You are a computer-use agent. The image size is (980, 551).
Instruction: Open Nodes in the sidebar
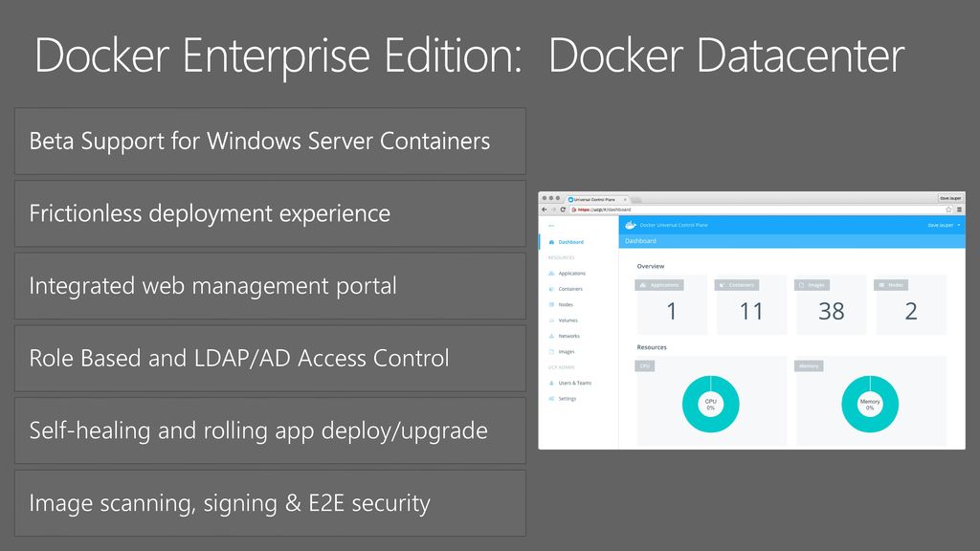(566, 304)
